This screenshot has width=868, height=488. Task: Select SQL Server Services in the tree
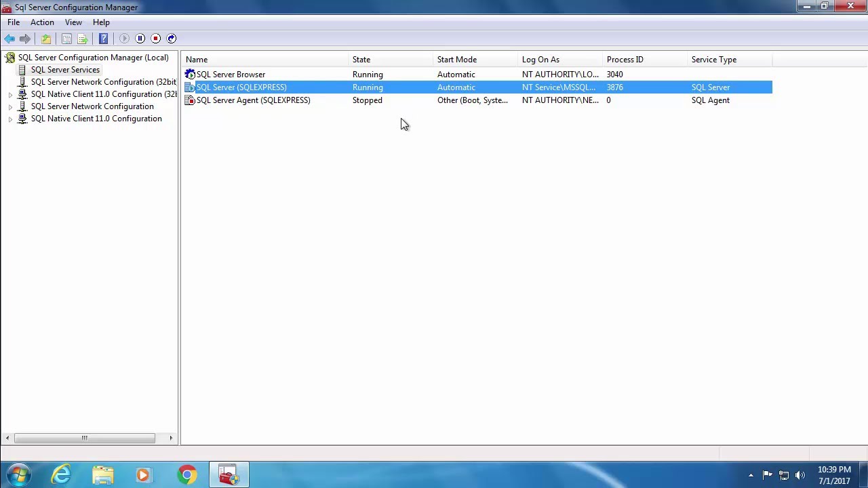point(65,70)
